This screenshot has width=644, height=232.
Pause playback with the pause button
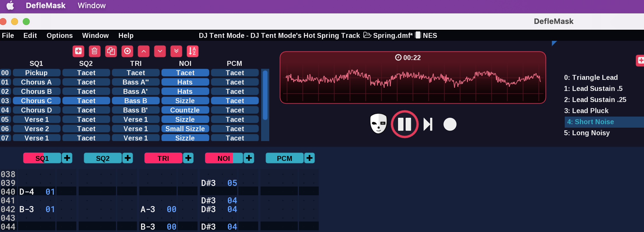click(404, 124)
